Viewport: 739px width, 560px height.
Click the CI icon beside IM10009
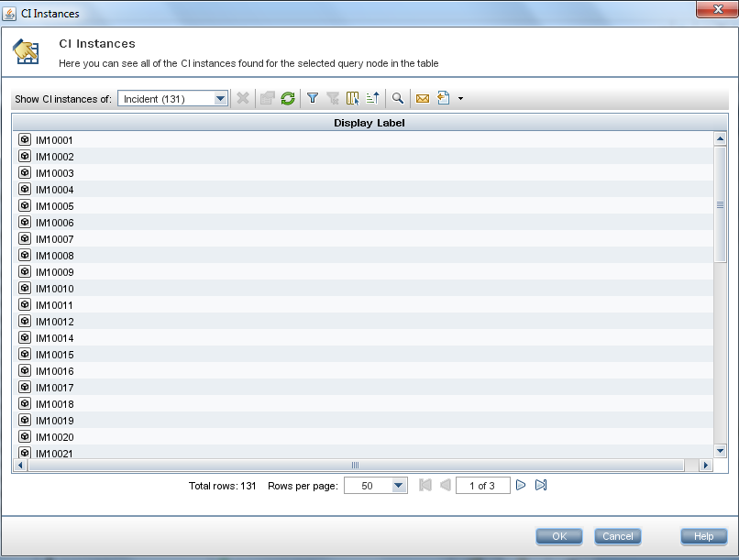[x=25, y=272]
